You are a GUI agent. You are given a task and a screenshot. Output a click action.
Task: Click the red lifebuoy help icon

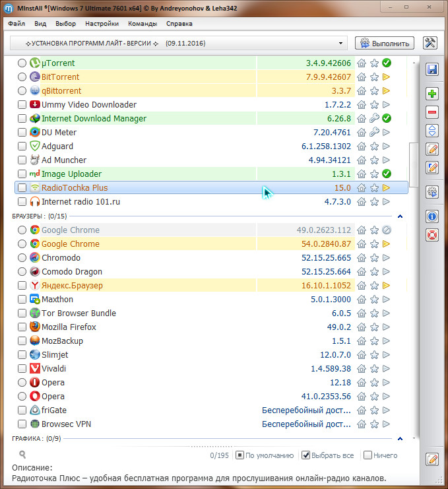[x=432, y=235]
